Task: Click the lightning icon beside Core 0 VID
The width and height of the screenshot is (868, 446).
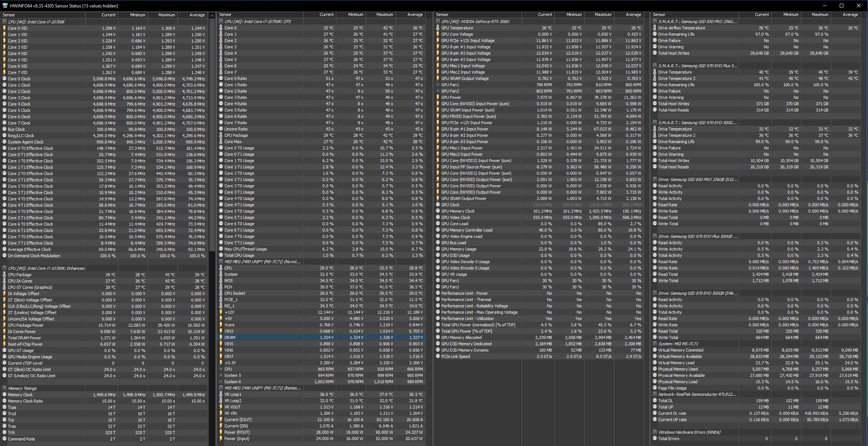Action: [4, 28]
